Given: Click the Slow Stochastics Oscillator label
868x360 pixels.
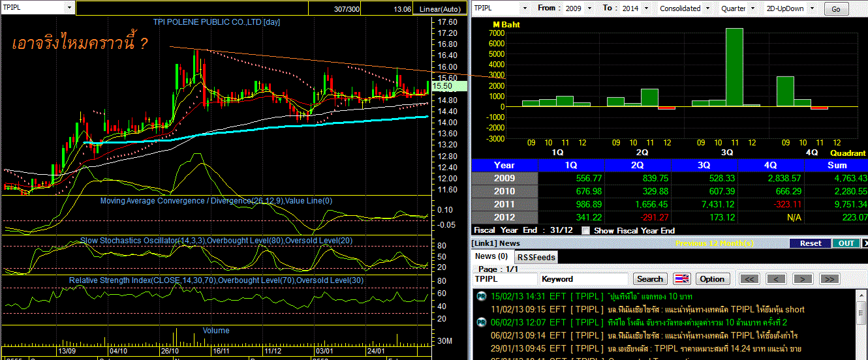Looking at the screenshot, I should pos(216,241).
